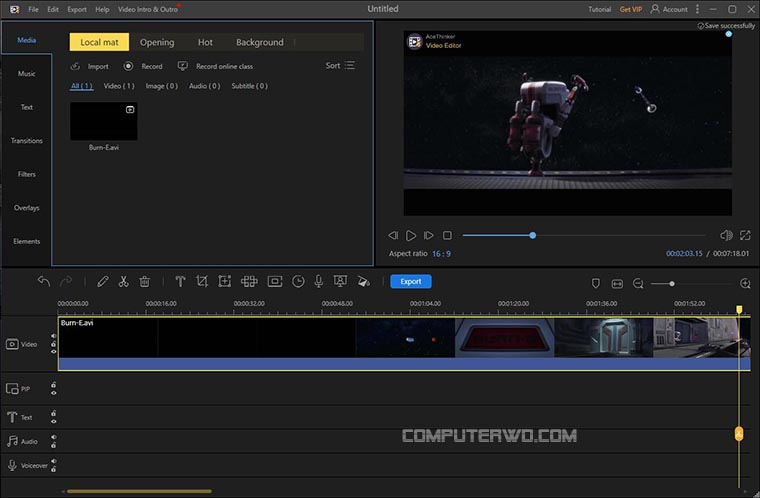Open the duration clock icon
Viewport: 760px width, 498px height.
(x=298, y=281)
